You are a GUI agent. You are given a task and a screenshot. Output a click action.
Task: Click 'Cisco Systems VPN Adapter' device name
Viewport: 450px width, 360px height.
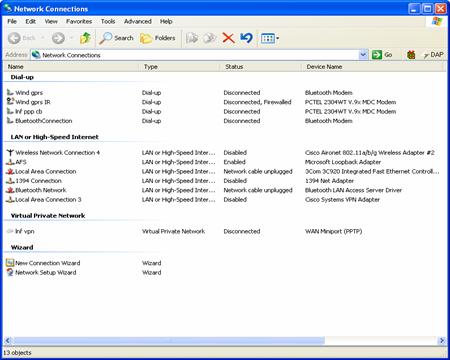tap(342, 199)
